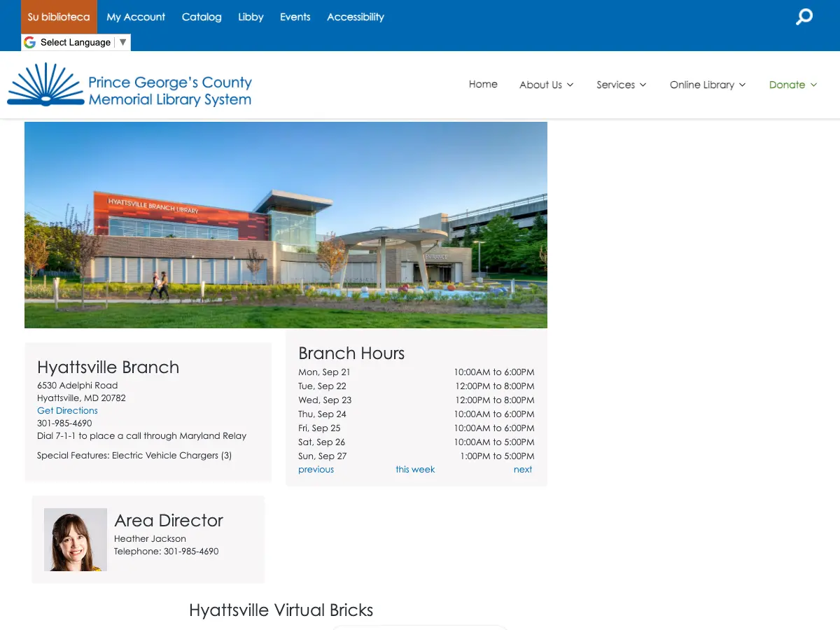Click the Thu, Sep 24 hours row
The image size is (840, 630).
click(416, 414)
